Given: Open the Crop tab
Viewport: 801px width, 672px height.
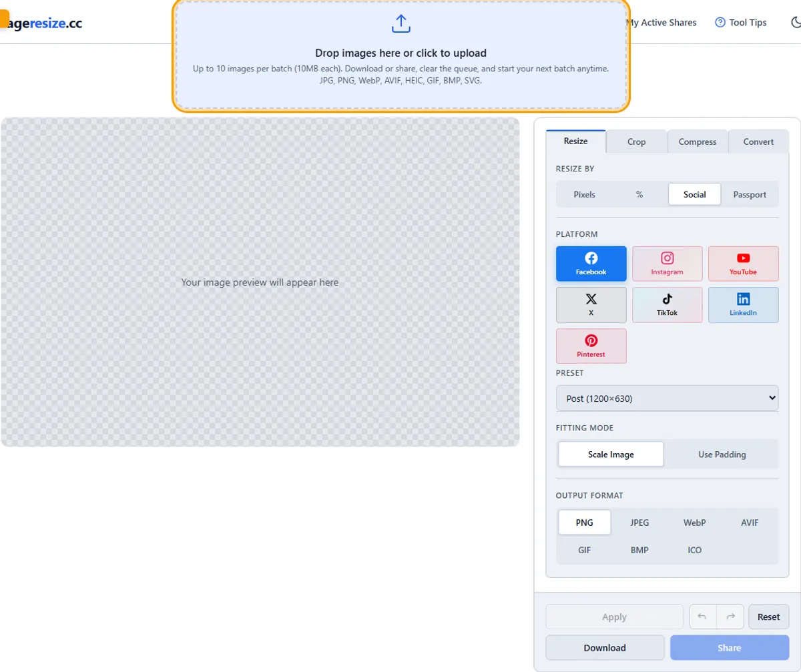Looking at the screenshot, I should point(637,141).
